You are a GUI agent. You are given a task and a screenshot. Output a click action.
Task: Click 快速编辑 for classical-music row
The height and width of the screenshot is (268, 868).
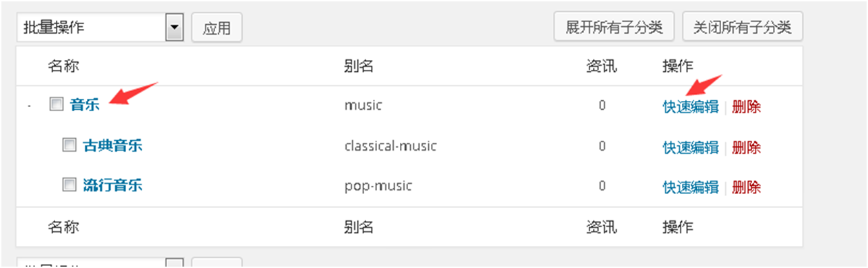(x=691, y=147)
